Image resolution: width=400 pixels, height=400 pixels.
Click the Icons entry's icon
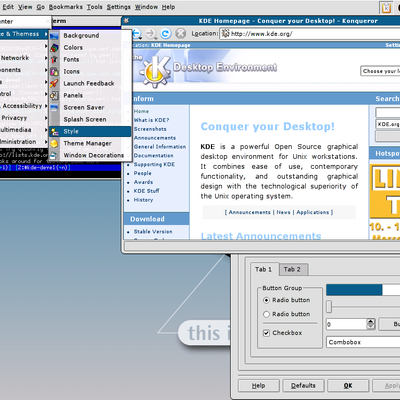54,72
